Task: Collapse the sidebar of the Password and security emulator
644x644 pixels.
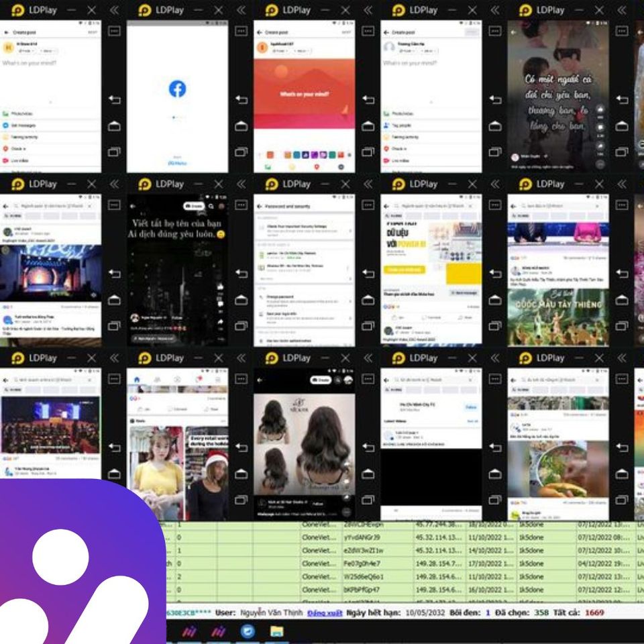Action: coord(368,184)
